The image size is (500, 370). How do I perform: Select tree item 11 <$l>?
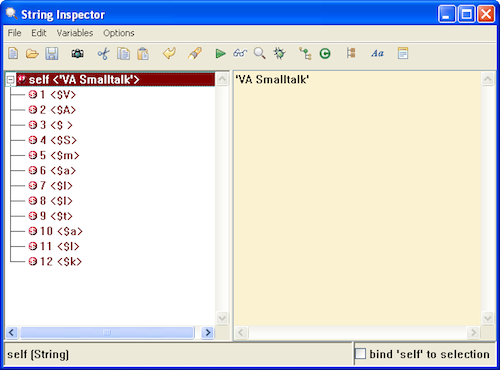pos(54,246)
